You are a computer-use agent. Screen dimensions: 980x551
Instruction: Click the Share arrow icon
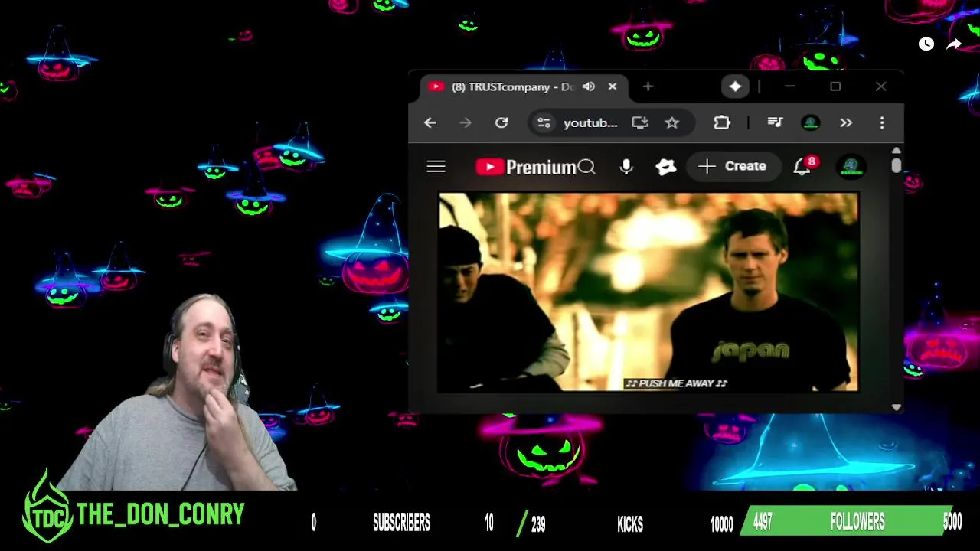tap(954, 44)
